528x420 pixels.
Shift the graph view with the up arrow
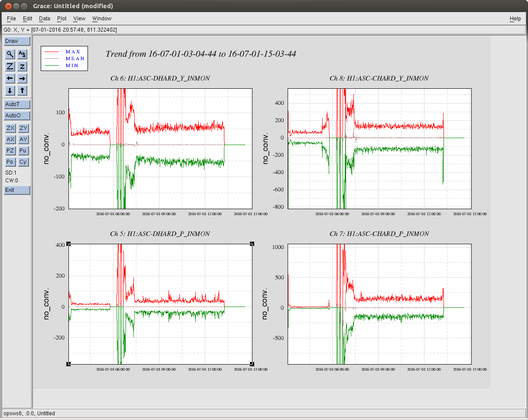[x=22, y=90]
